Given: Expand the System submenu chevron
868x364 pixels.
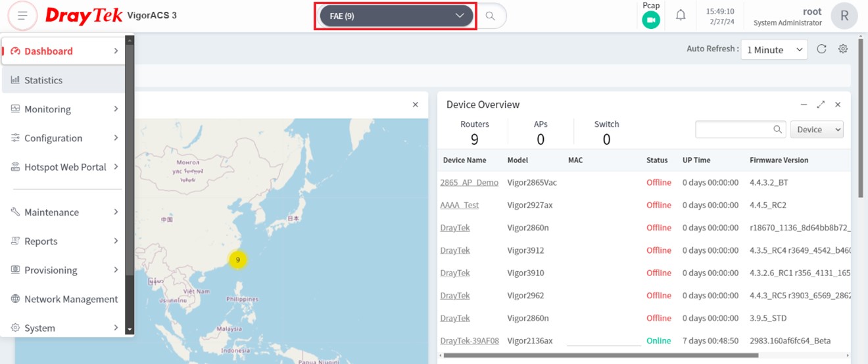Looking at the screenshot, I should pos(116,327).
